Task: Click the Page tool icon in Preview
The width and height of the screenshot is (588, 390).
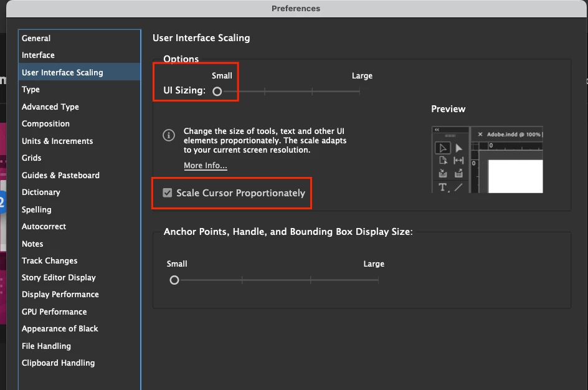Action: pos(443,161)
